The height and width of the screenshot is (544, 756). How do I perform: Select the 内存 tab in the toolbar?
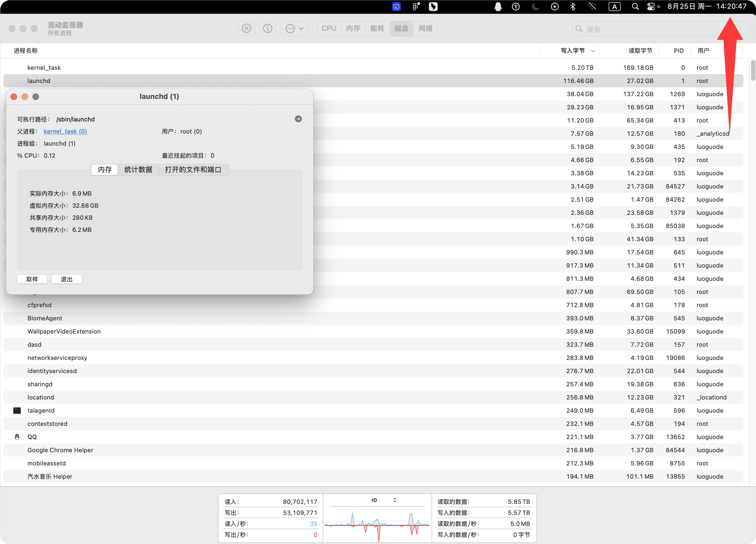click(353, 29)
